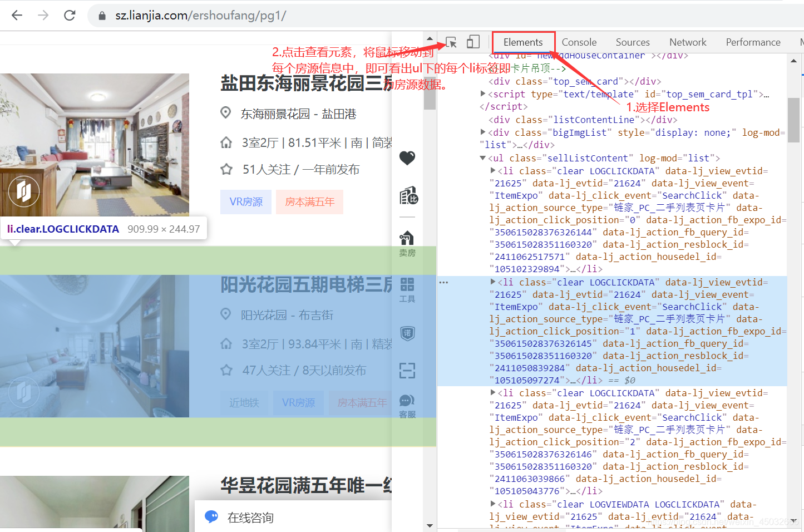Image resolution: width=804 pixels, height=532 pixels.
Task: Open the 华昱花园满五年 listing title
Action: (x=306, y=485)
